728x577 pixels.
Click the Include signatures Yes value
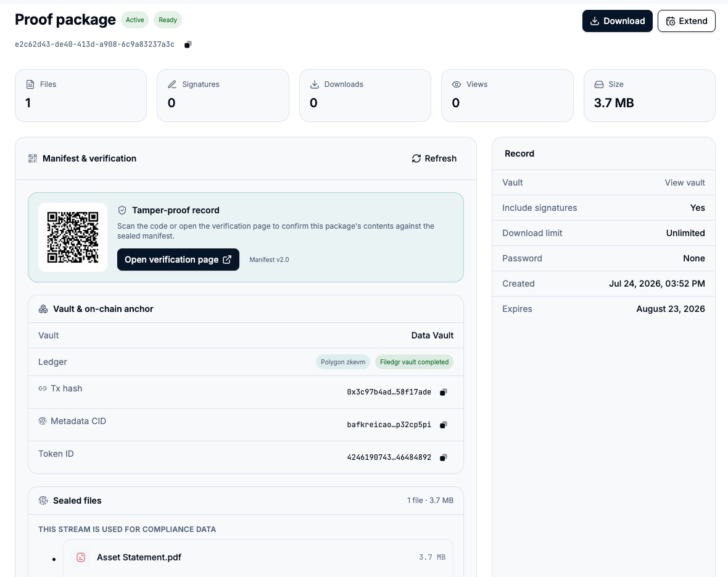tap(697, 208)
